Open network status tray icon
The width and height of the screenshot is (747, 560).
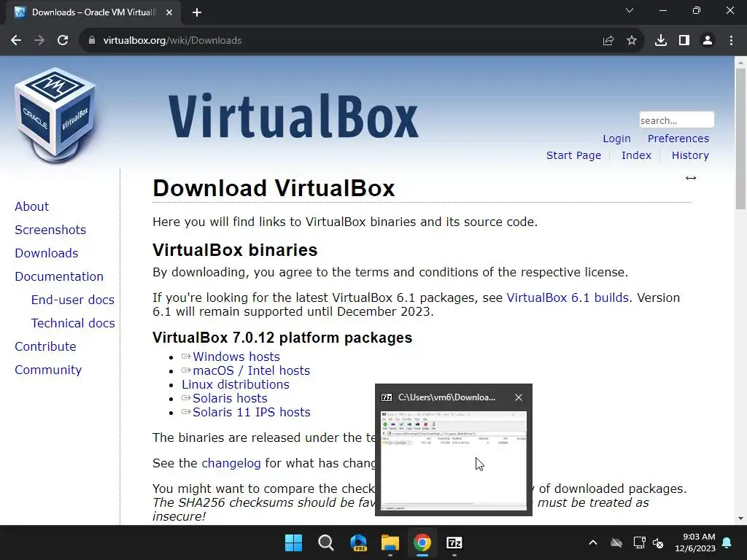[639, 542]
